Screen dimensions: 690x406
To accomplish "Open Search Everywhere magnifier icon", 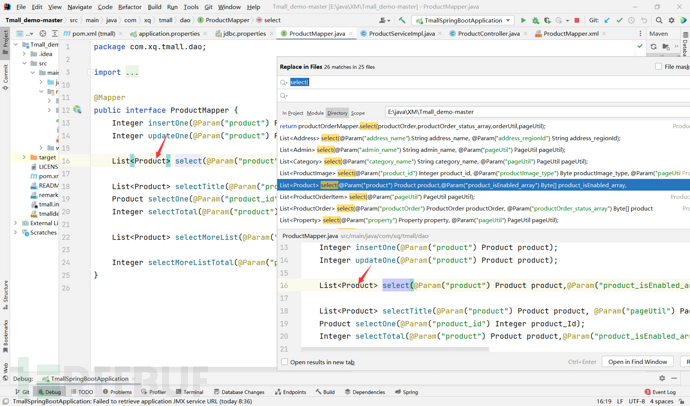I will [659, 20].
